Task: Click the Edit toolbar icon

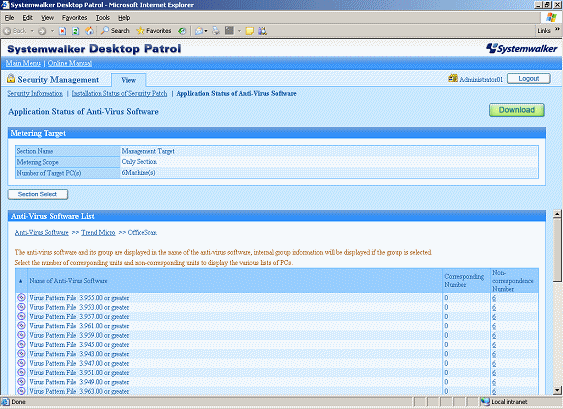Action: [229, 31]
